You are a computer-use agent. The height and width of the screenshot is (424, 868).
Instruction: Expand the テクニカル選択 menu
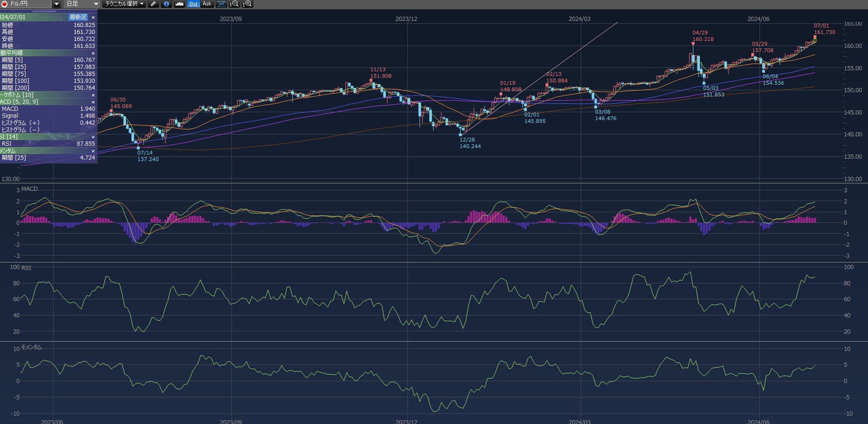coord(124,4)
